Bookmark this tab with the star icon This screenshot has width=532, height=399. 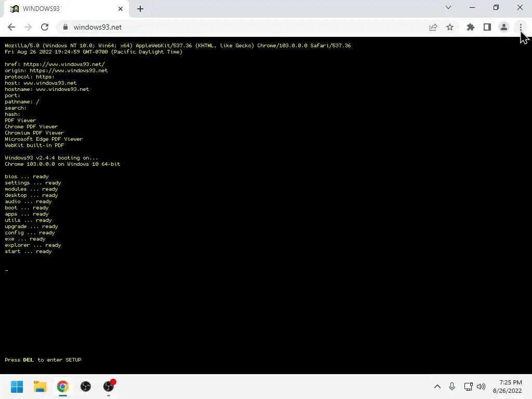point(450,27)
